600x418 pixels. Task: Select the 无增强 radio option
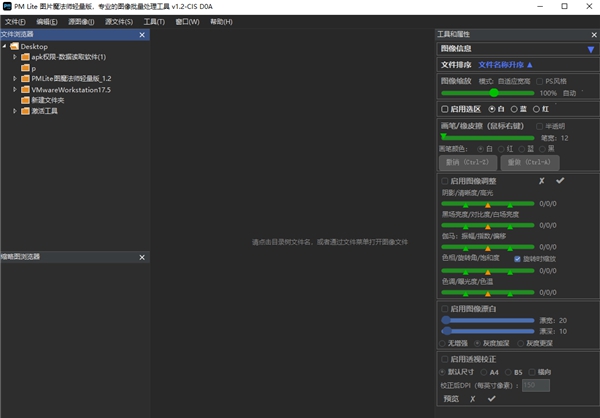442,343
